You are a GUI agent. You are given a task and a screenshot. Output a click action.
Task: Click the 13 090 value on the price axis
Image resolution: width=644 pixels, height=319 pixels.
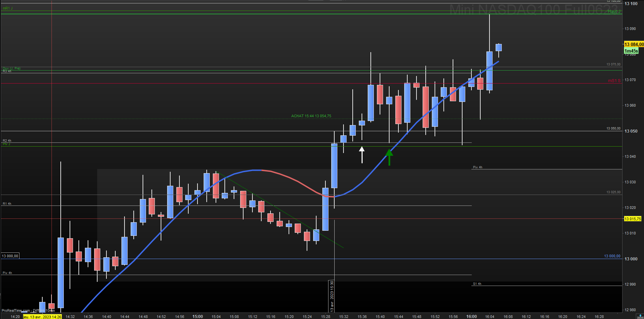(x=630, y=29)
